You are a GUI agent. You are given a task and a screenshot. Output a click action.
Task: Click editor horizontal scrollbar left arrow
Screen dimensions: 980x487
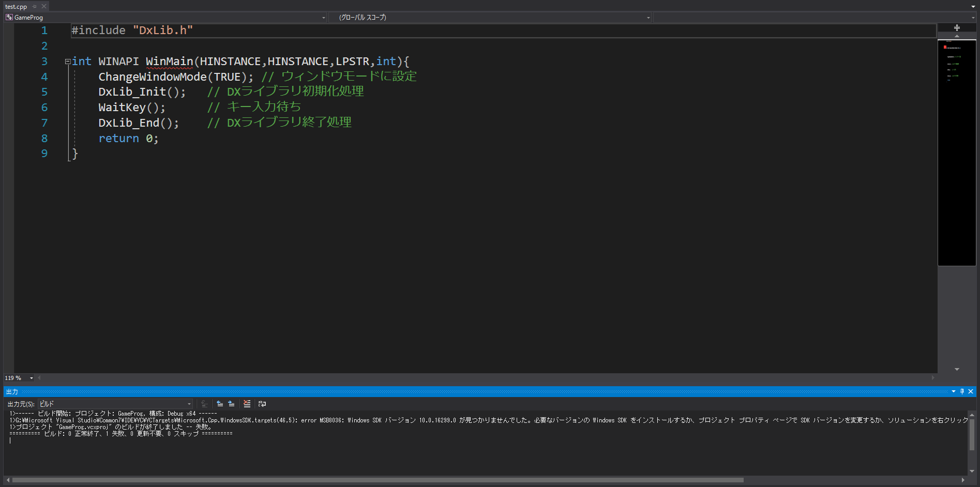pyautogui.click(x=39, y=378)
